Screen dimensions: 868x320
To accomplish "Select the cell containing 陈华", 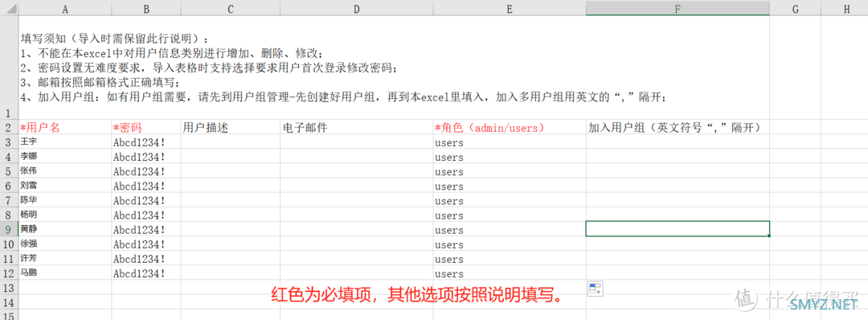I will pyautogui.click(x=65, y=200).
